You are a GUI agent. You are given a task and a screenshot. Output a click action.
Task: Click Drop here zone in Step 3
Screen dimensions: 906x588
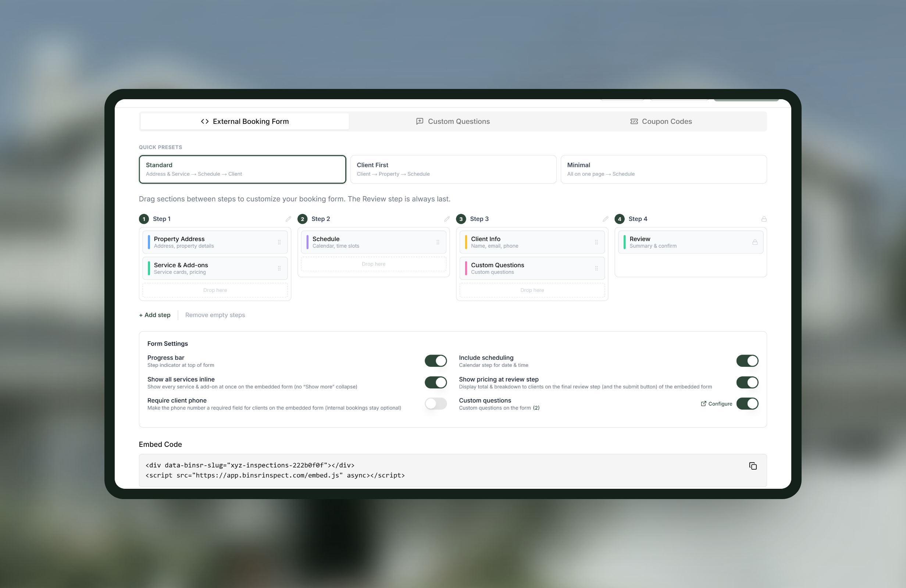coord(532,290)
